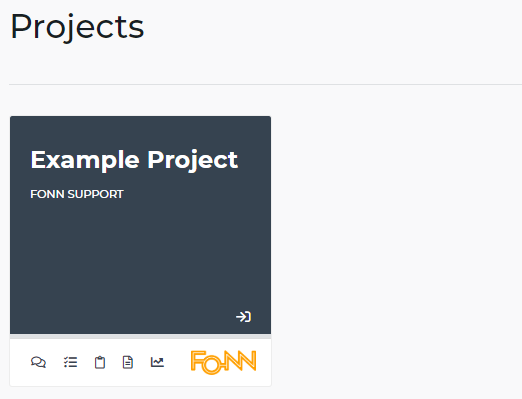
Task: Click the orange FONN logo
Action: click(223, 362)
